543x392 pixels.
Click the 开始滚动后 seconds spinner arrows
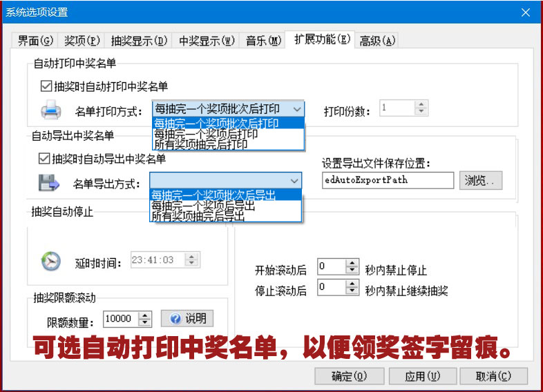(x=353, y=267)
